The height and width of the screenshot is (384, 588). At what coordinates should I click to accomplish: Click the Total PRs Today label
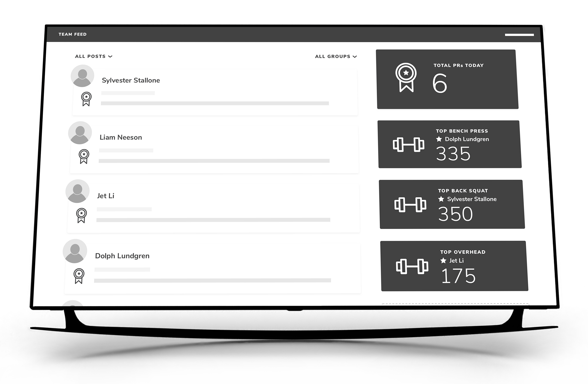point(458,65)
